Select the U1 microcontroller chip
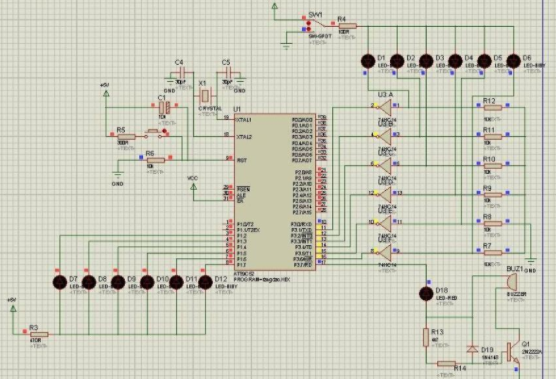Viewport: 556px width, 379px height. [275, 192]
